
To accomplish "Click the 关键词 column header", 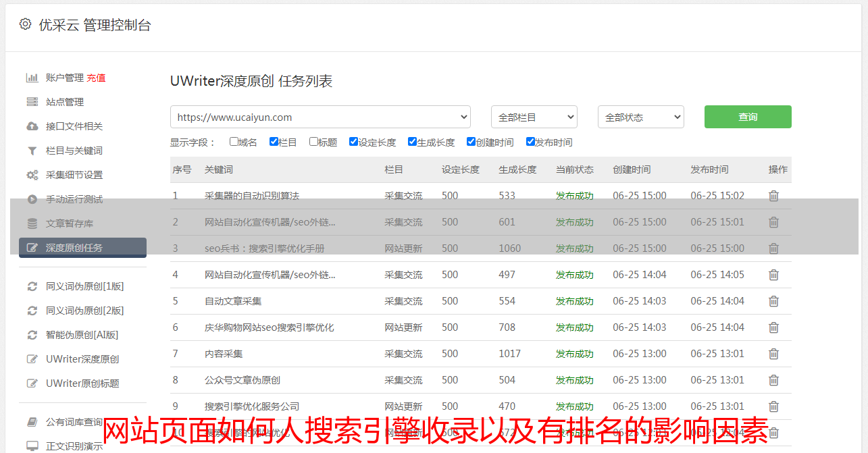I will tap(219, 169).
